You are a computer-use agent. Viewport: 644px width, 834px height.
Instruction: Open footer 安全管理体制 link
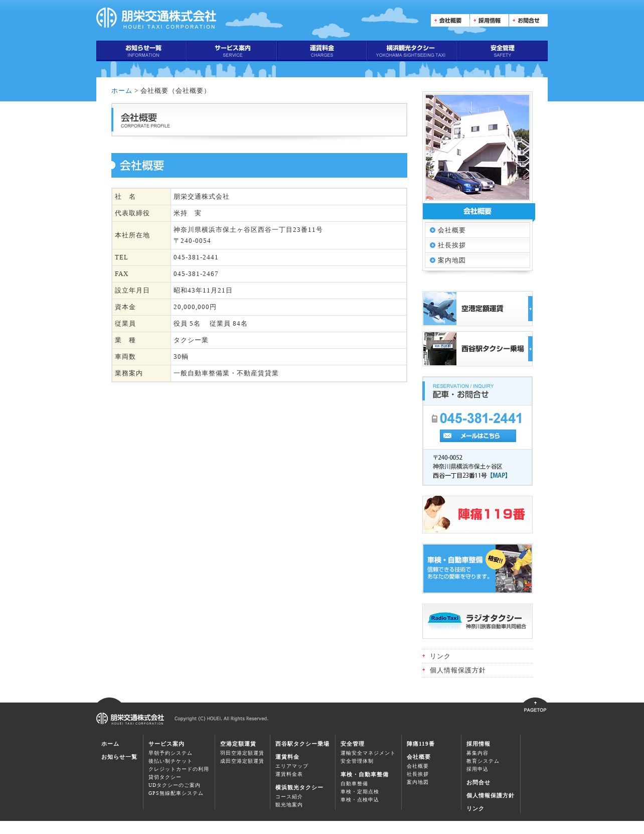click(357, 761)
